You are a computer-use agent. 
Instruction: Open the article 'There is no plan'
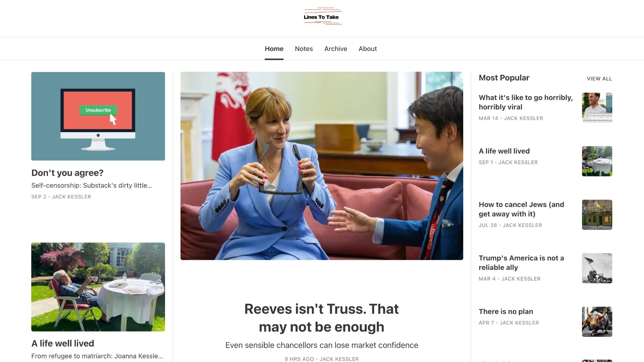[506, 311]
